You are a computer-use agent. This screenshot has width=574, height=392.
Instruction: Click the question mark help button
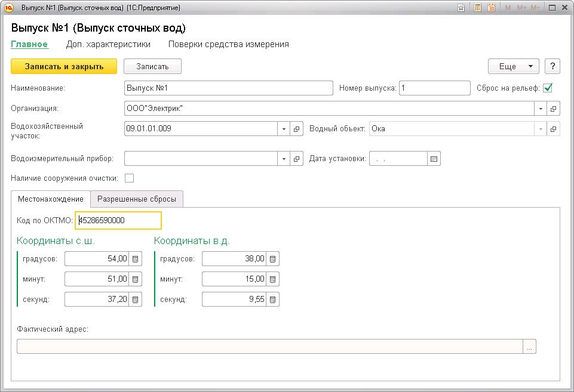pos(552,67)
